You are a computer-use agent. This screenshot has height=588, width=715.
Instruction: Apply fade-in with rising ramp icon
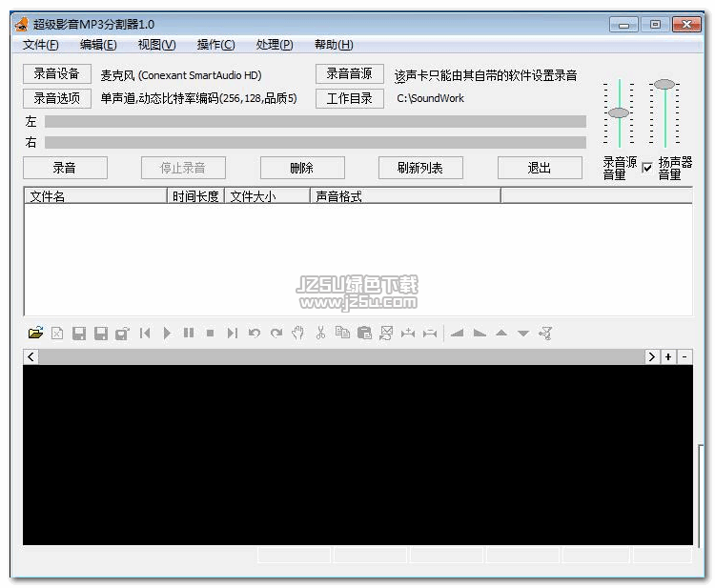pyautogui.click(x=457, y=334)
